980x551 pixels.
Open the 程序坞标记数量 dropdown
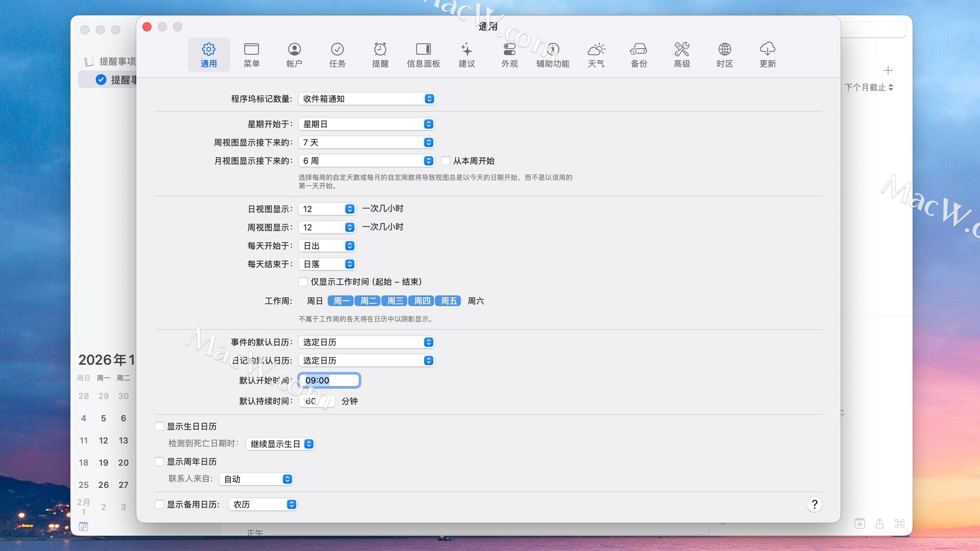click(366, 99)
